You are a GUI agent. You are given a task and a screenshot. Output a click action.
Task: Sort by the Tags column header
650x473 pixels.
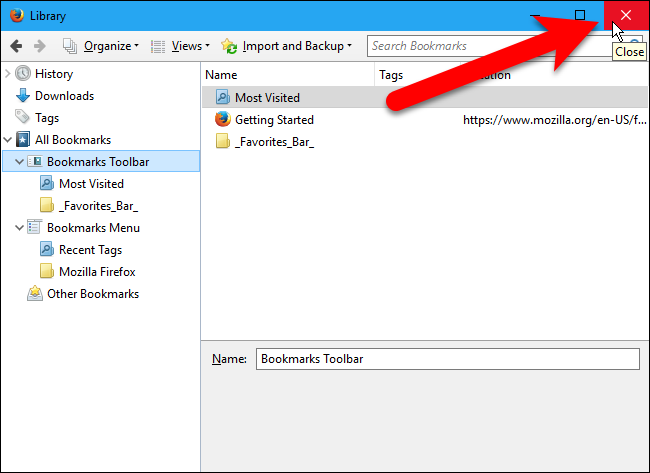(x=417, y=75)
